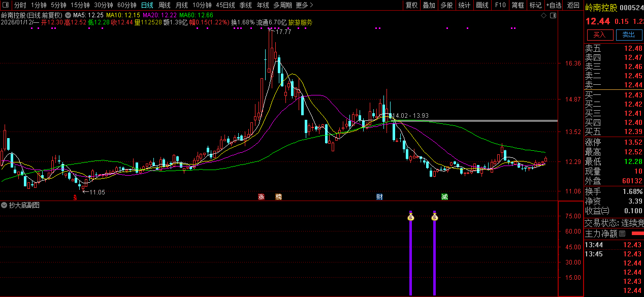This screenshot has height=297, width=644.
Task: Click the blue 卖出 sell button
Action: coord(628,35)
